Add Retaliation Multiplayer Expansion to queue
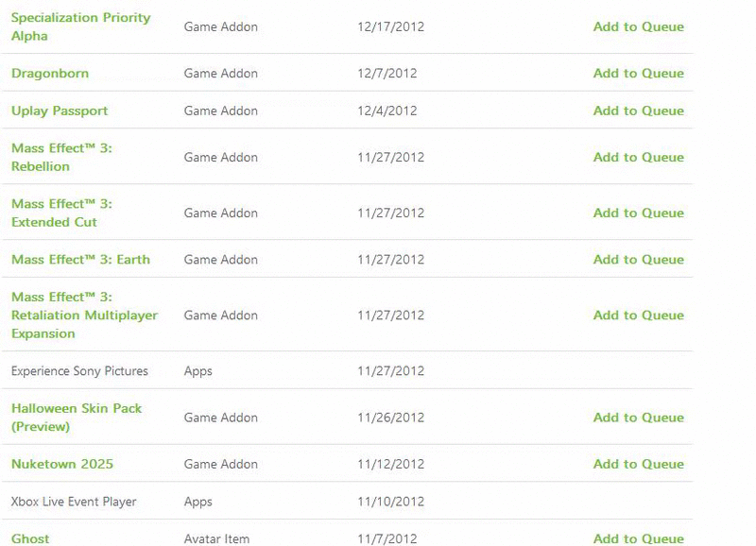Screen dimensions: 756x546 coord(639,316)
